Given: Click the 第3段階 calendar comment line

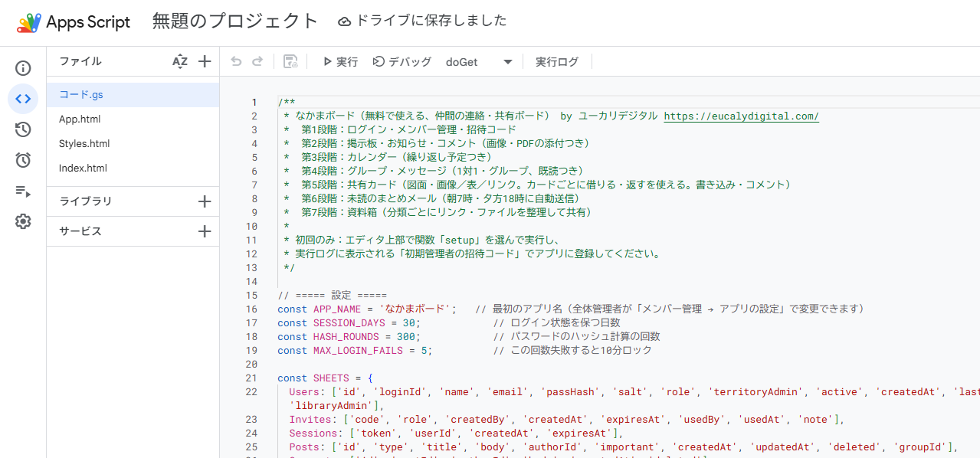Looking at the screenshot, I should [388, 158].
